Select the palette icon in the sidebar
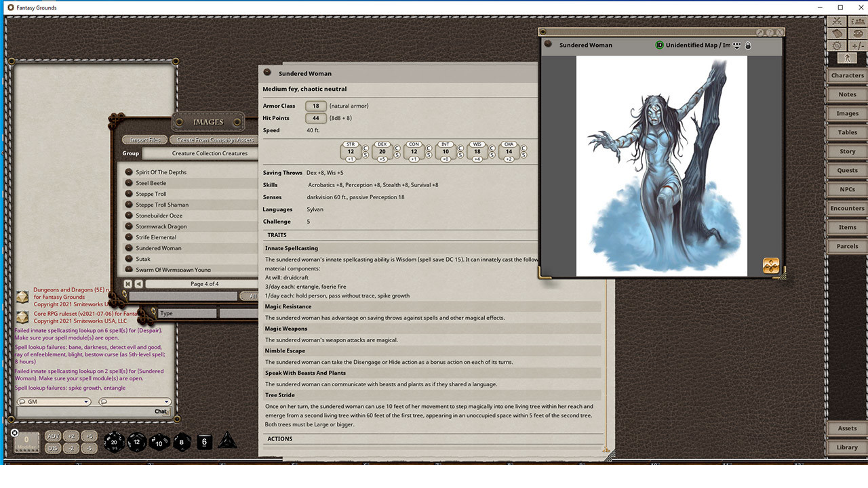 pyautogui.click(x=858, y=33)
